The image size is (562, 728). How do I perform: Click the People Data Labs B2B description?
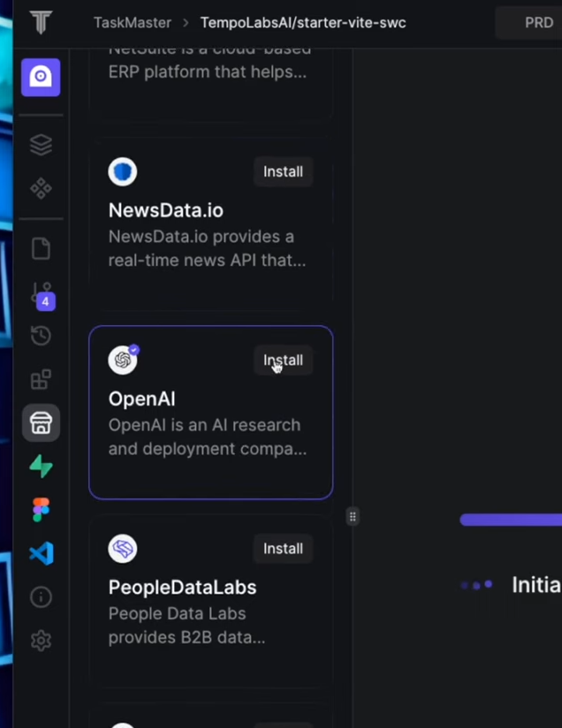click(186, 626)
